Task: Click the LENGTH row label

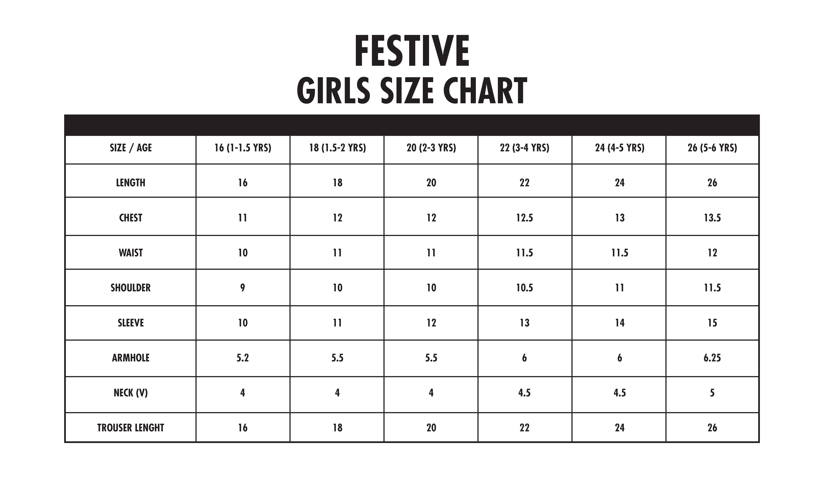Action: click(130, 183)
